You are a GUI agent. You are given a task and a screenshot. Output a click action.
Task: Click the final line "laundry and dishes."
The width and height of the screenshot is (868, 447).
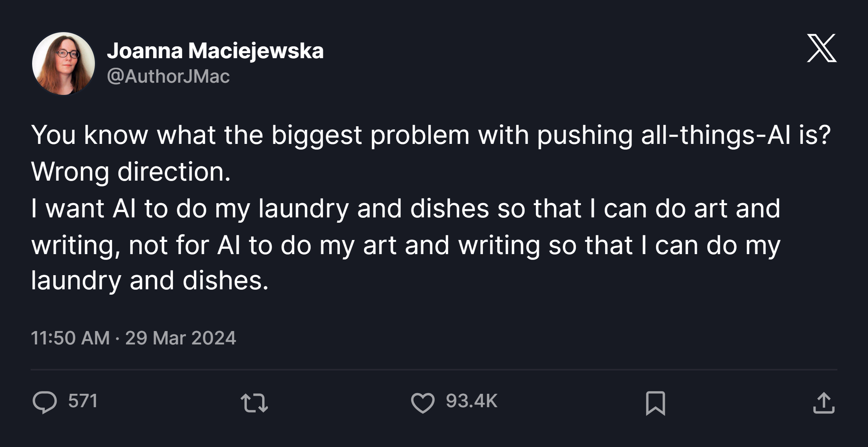(150, 281)
